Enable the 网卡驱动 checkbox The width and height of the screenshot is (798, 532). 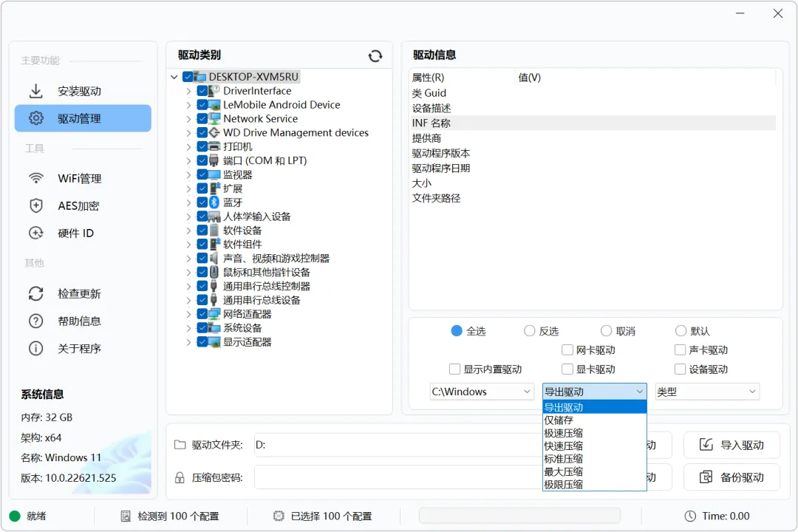click(x=567, y=349)
